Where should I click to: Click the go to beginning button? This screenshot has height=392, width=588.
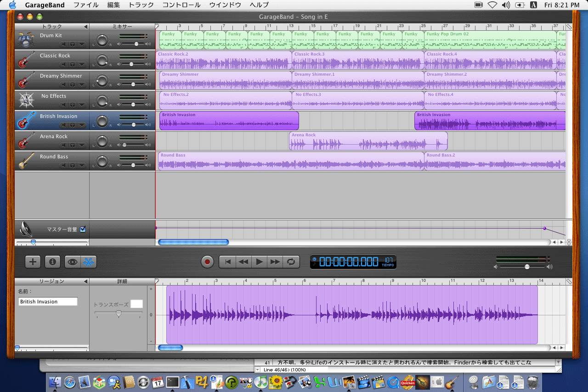pos(227,262)
